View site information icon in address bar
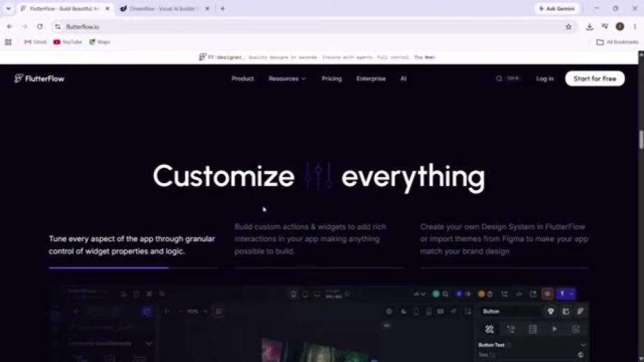Image resolution: width=644 pixels, height=362 pixels. (x=58, y=26)
